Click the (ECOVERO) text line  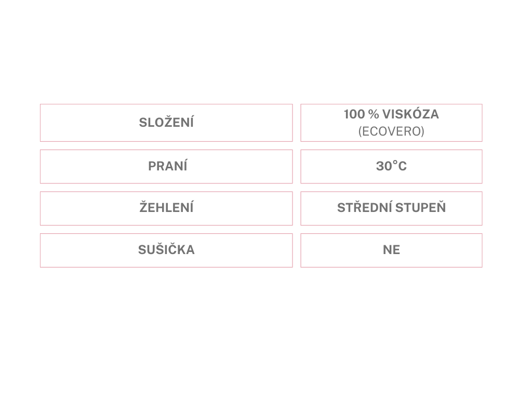point(391,131)
